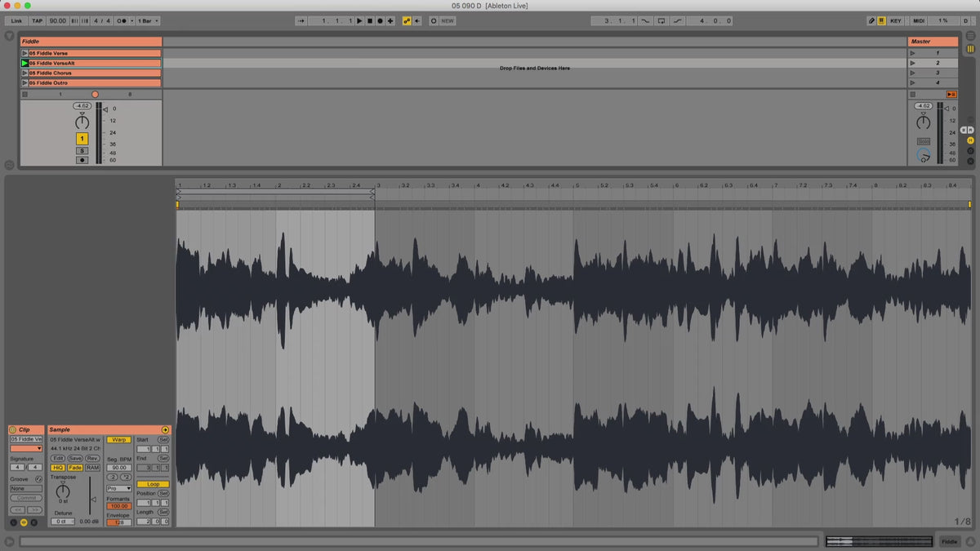Turn off the clip Loop switch

click(153, 484)
